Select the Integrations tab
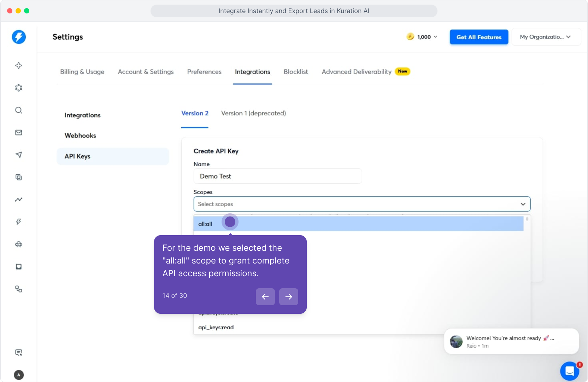This screenshot has width=588, height=382. [x=252, y=72]
